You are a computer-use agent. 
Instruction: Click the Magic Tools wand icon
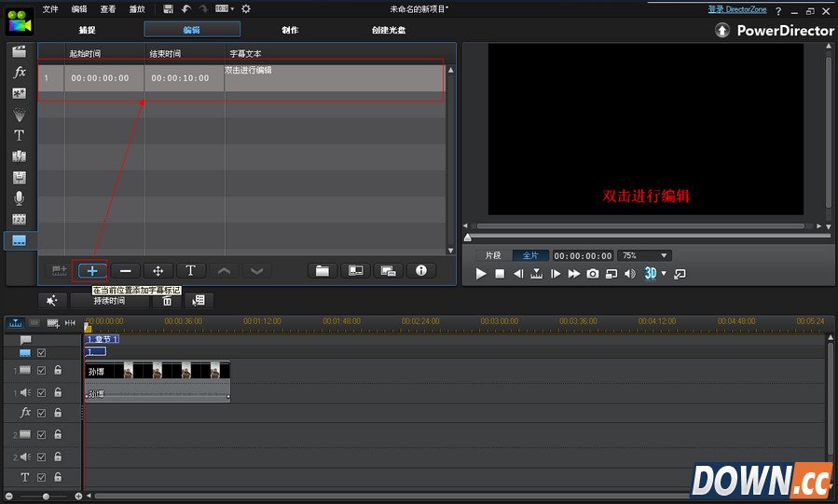pos(52,301)
